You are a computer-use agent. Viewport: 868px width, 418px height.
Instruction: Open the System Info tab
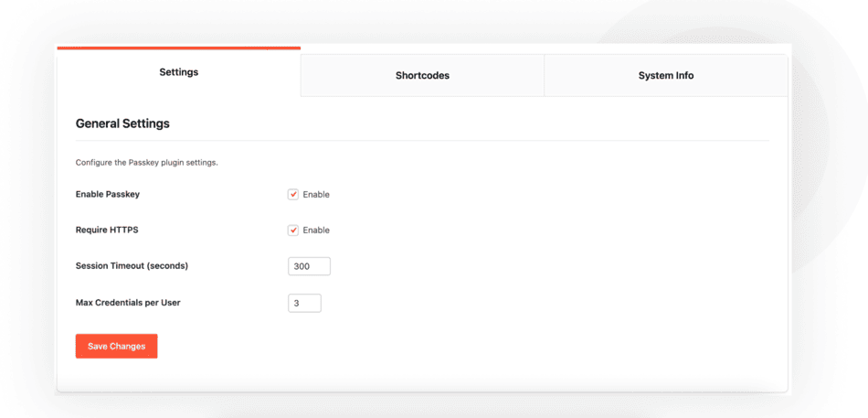pyautogui.click(x=666, y=75)
